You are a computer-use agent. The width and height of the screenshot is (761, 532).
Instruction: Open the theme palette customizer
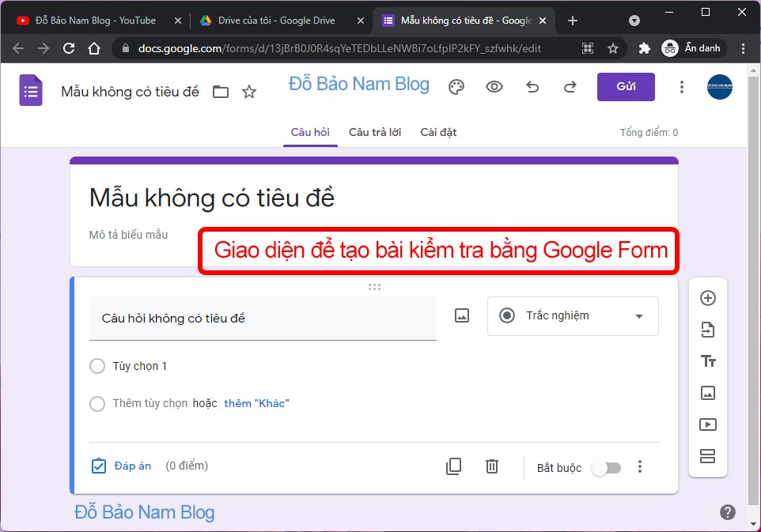[456, 87]
